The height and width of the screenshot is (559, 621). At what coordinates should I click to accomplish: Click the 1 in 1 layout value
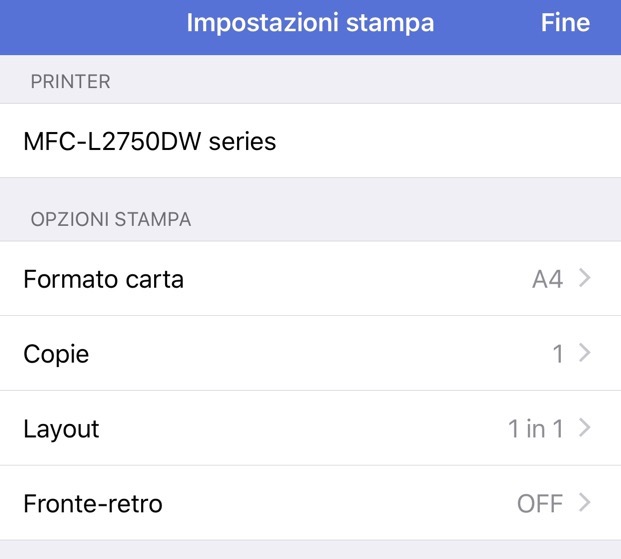(535, 429)
